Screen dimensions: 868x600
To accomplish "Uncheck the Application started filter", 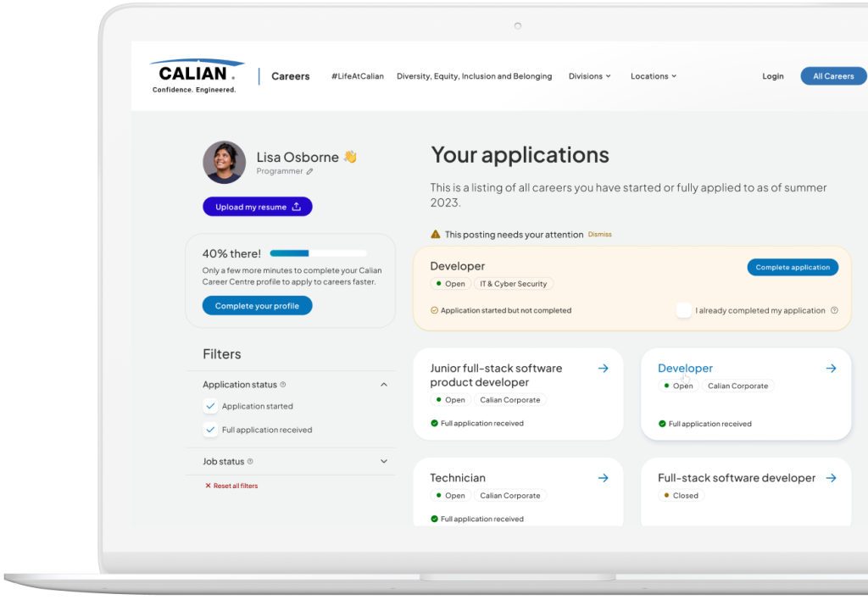I will [x=210, y=406].
